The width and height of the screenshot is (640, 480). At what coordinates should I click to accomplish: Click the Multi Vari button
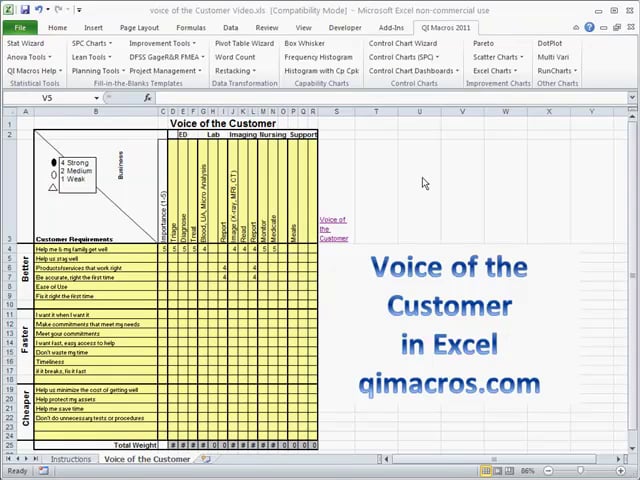coord(553,57)
